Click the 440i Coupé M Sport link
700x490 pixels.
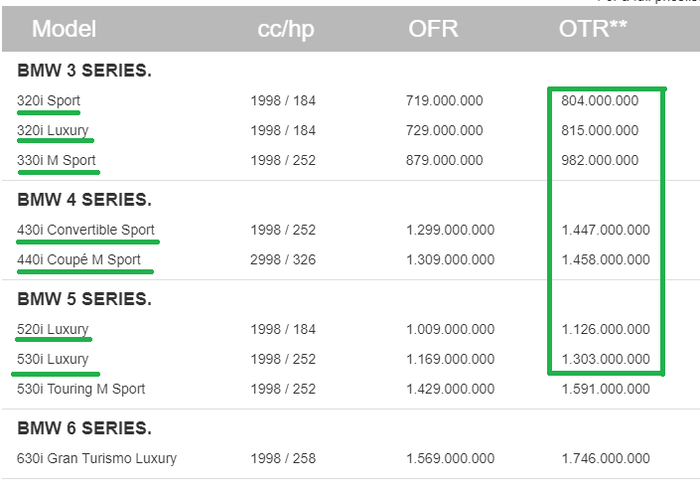pos(79,260)
